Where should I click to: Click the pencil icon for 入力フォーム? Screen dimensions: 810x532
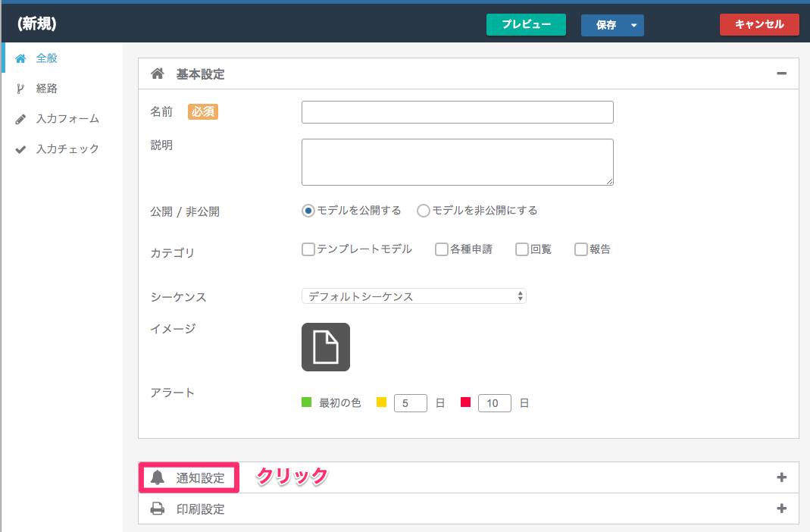click(x=20, y=119)
